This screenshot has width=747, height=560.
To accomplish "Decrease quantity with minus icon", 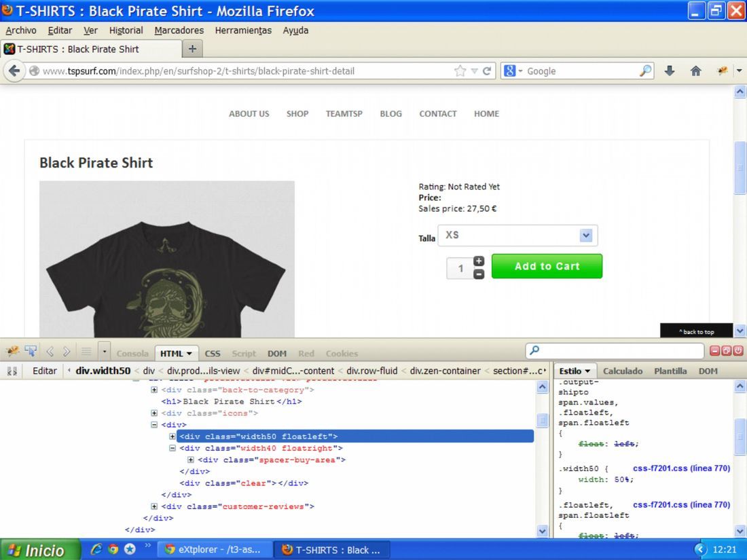I will tap(479, 274).
